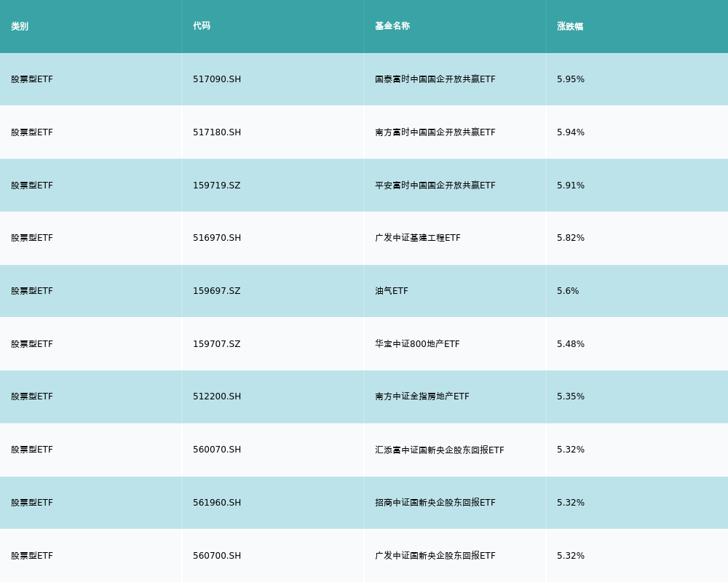The width and height of the screenshot is (728, 582).
Task: Click the 5.94% change value
Action: (x=571, y=132)
